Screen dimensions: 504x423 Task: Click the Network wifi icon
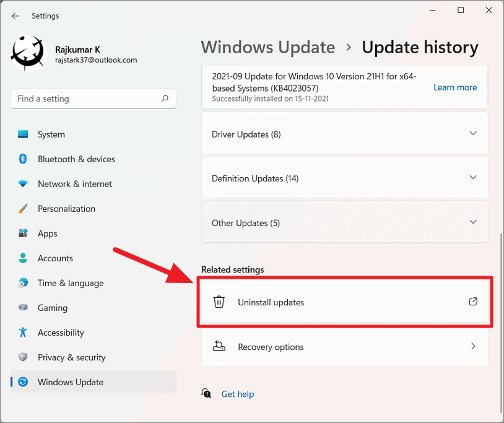23,184
